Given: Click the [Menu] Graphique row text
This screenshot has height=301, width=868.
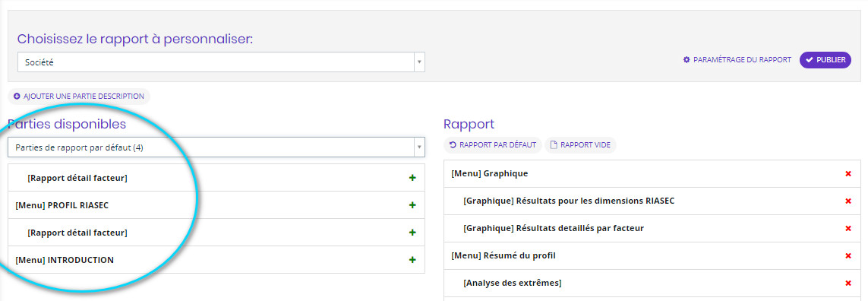Looking at the screenshot, I should coord(489,173).
